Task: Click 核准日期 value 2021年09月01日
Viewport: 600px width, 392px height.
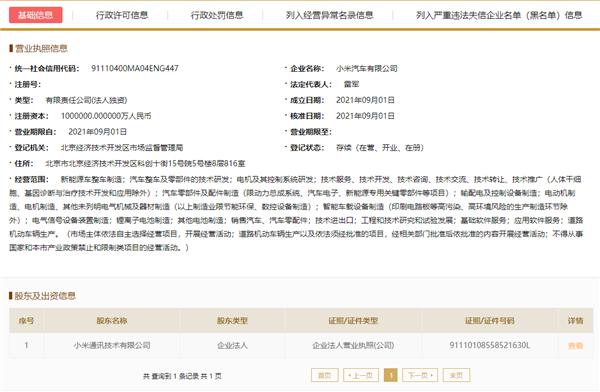Action: point(365,116)
